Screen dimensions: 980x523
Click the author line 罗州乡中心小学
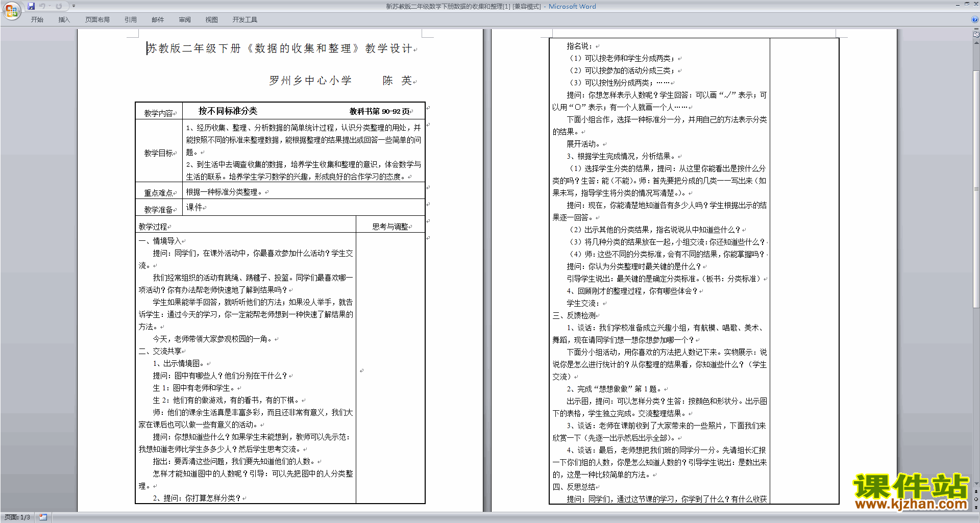[310, 81]
